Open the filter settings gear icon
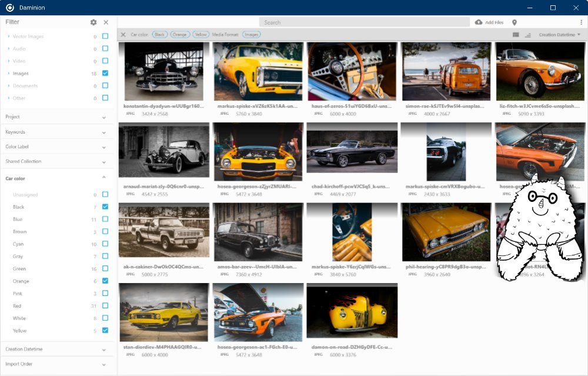588x376 pixels. pyautogui.click(x=93, y=22)
